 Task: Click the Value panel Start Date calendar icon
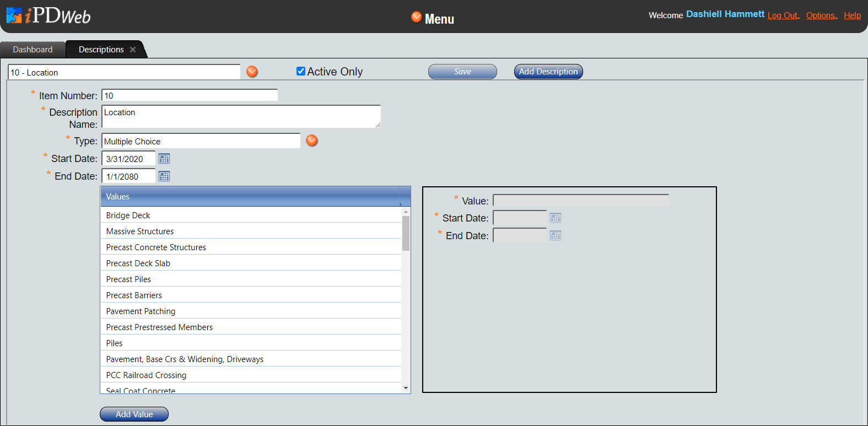pyautogui.click(x=556, y=218)
